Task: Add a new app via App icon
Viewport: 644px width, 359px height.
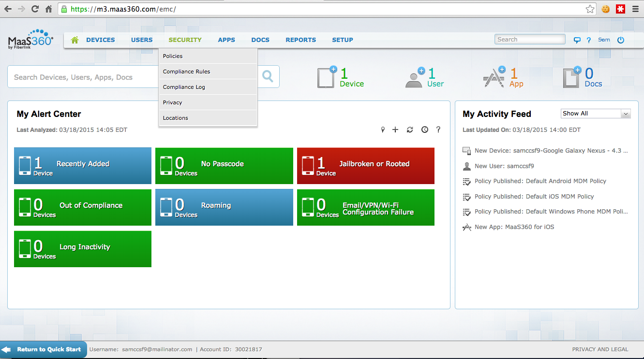Action: point(494,77)
